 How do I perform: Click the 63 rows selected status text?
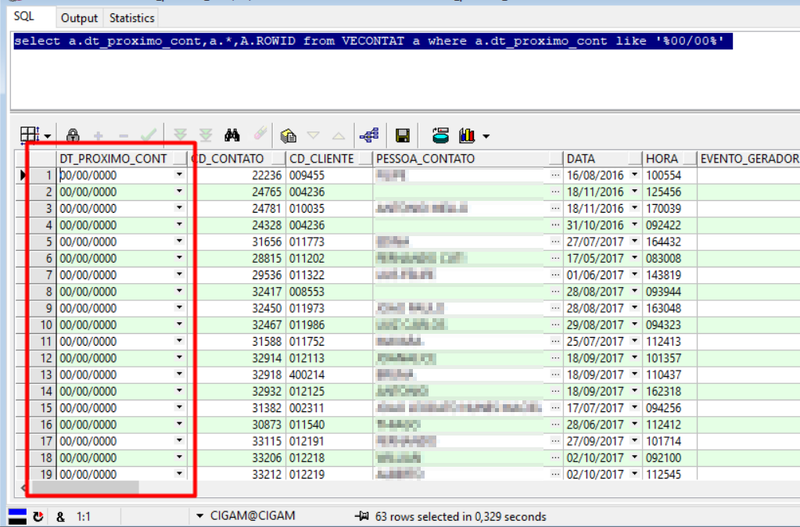point(461,517)
